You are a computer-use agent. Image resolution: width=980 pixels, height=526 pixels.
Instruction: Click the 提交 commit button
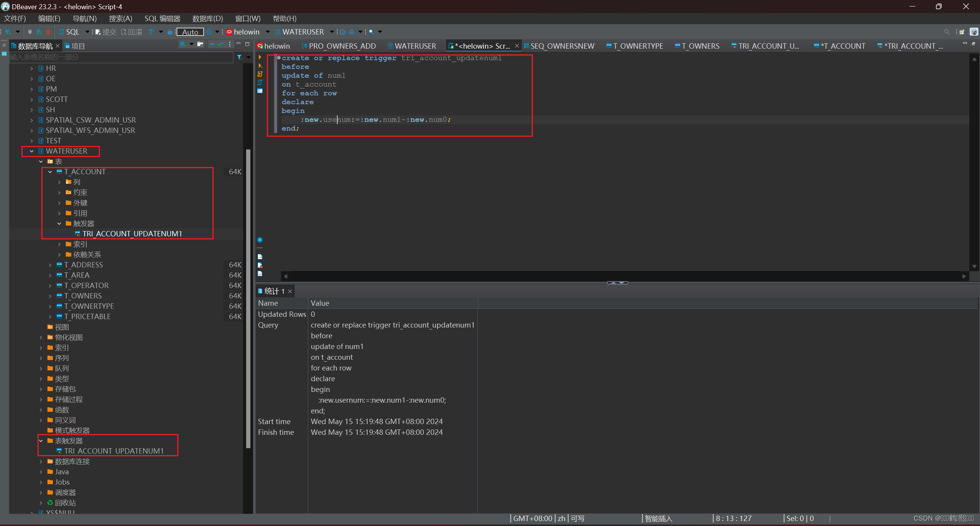(x=106, y=32)
